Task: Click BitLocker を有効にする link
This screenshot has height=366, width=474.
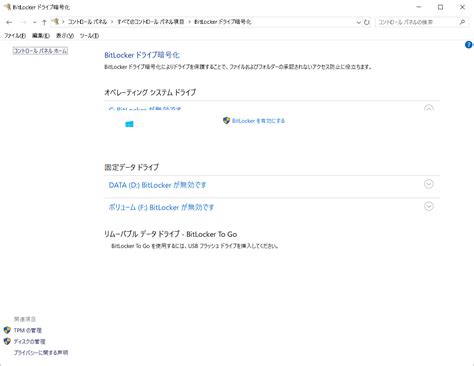Action: point(258,121)
